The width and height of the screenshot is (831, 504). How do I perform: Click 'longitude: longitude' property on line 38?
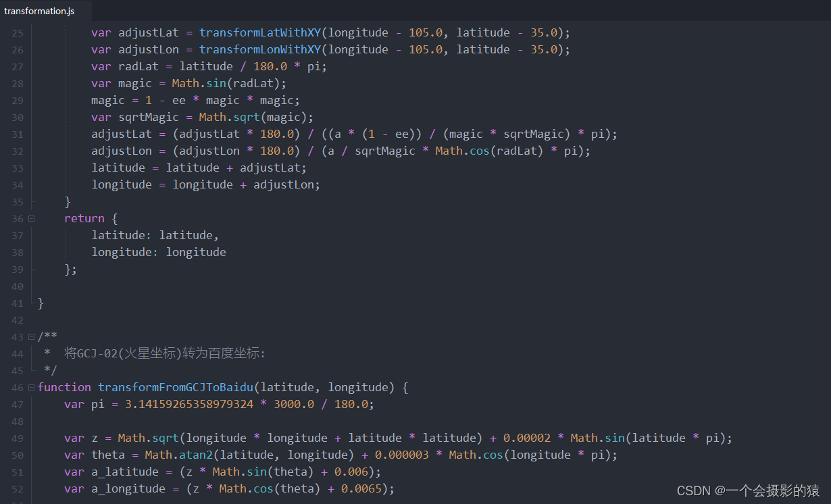(x=159, y=253)
